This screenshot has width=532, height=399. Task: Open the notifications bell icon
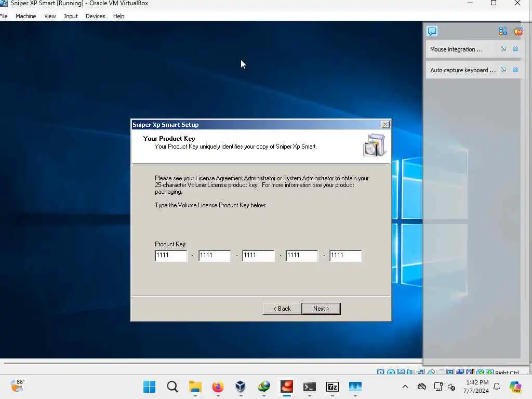(x=497, y=387)
